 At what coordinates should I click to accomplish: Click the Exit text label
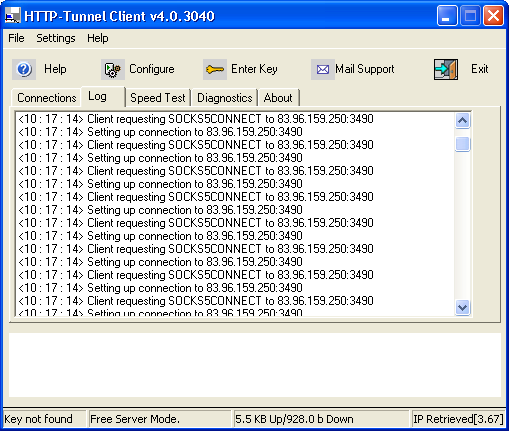pos(479,69)
